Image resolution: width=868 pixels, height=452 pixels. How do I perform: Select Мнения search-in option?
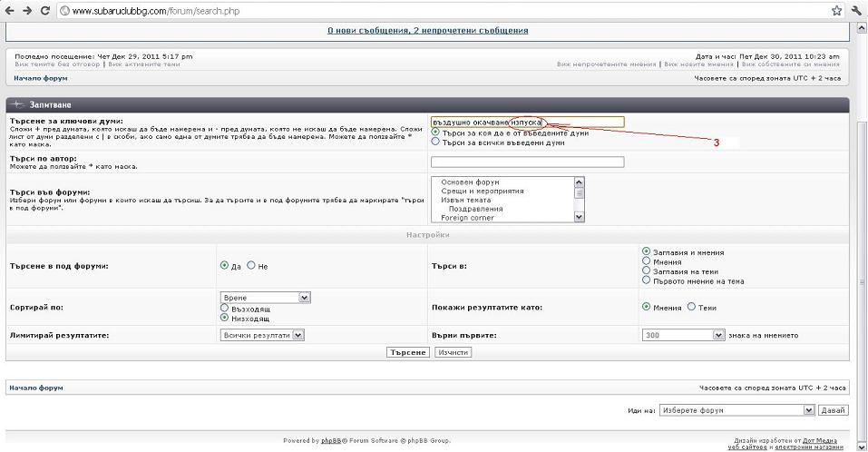click(646, 260)
